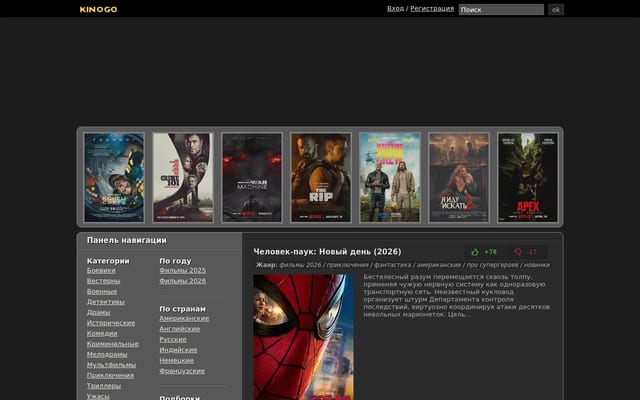The height and width of the screenshot is (400, 640).
Task: Filter by Немецкие country
Action: 177,360
